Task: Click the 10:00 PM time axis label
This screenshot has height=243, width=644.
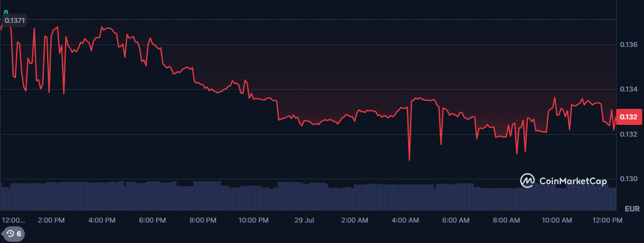Action: [253, 221]
